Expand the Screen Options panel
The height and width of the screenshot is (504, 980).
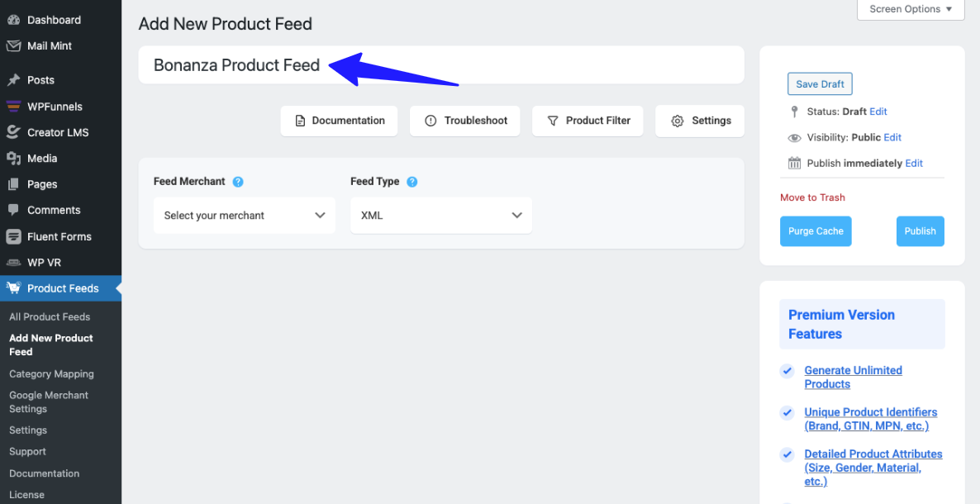click(x=911, y=9)
